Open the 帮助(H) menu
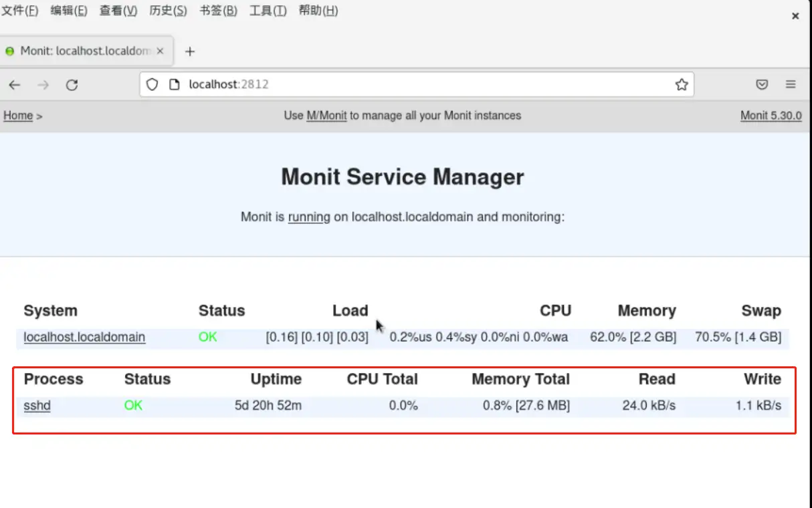Screen dimensions: 812x508 (318, 11)
